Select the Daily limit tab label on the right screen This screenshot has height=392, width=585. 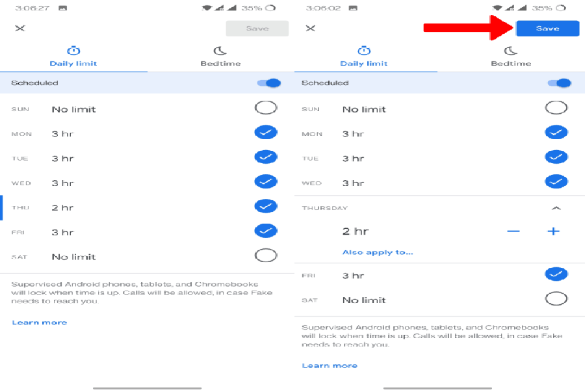364,64
